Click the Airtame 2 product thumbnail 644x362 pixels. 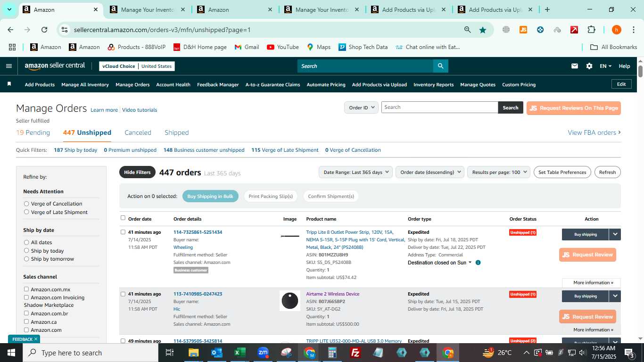289,301
